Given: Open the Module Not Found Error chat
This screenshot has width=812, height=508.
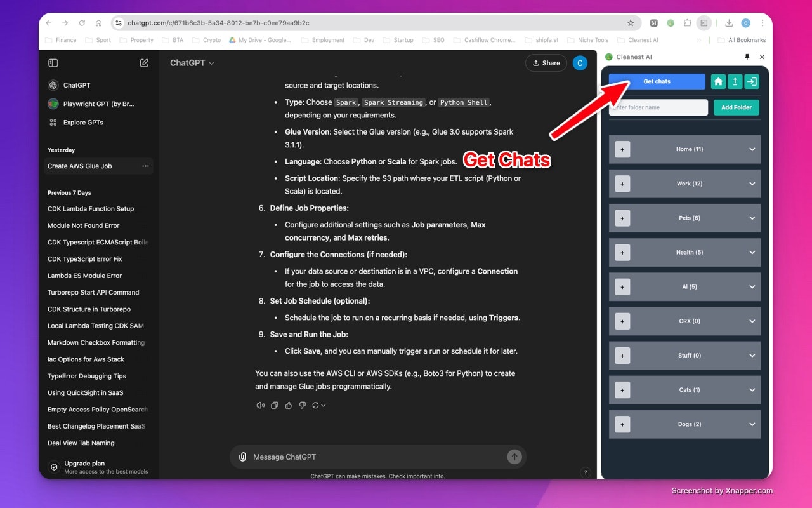Looking at the screenshot, I should 83,225.
